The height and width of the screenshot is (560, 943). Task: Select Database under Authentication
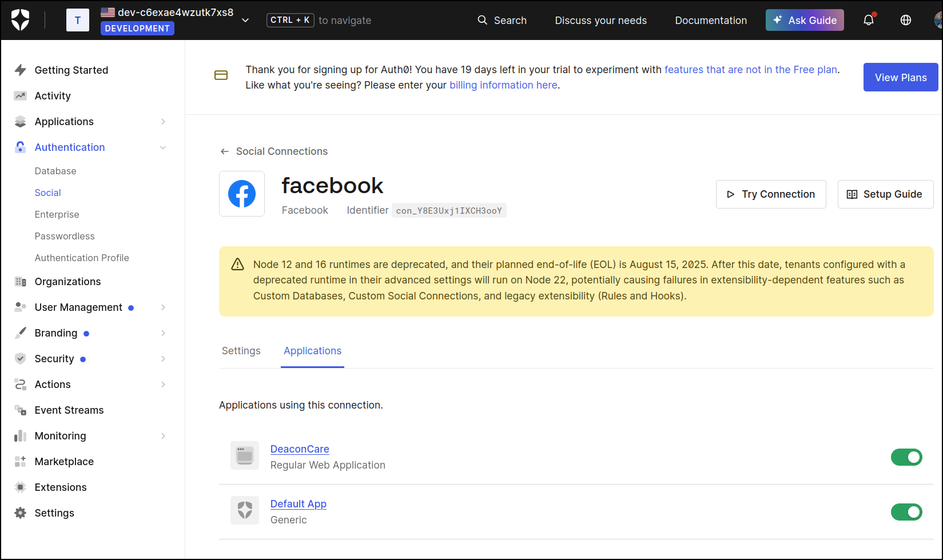pos(55,171)
